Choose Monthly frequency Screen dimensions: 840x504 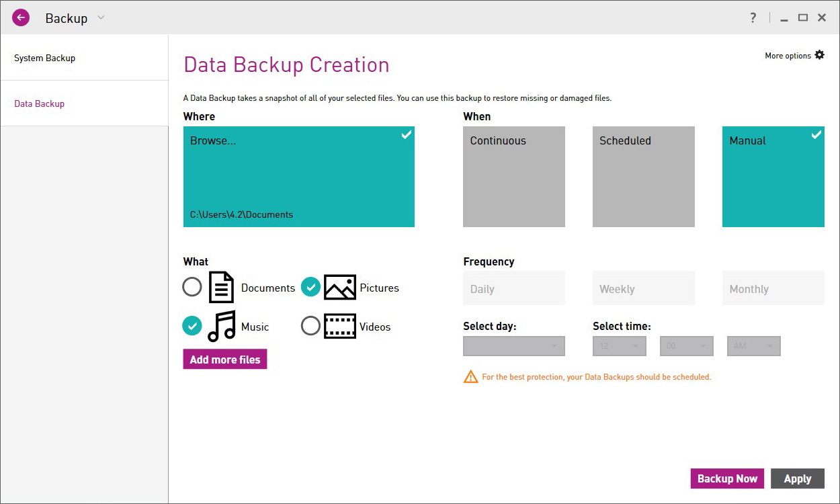(x=773, y=288)
